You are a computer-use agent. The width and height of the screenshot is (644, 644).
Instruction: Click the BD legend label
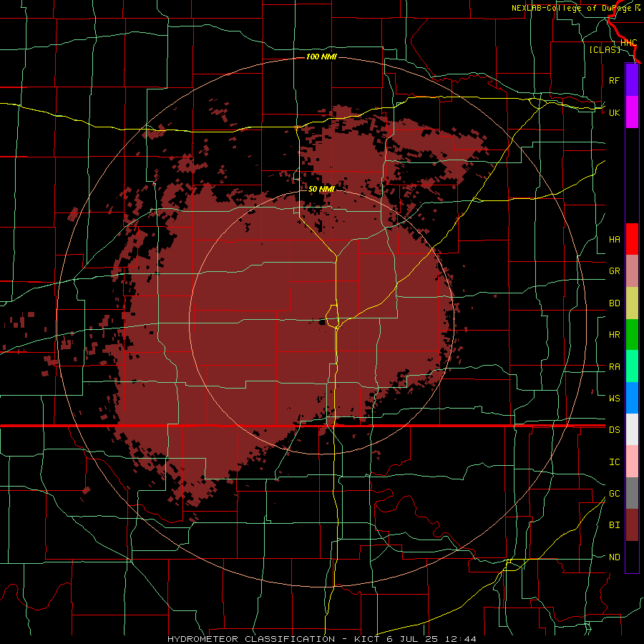coord(614,303)
